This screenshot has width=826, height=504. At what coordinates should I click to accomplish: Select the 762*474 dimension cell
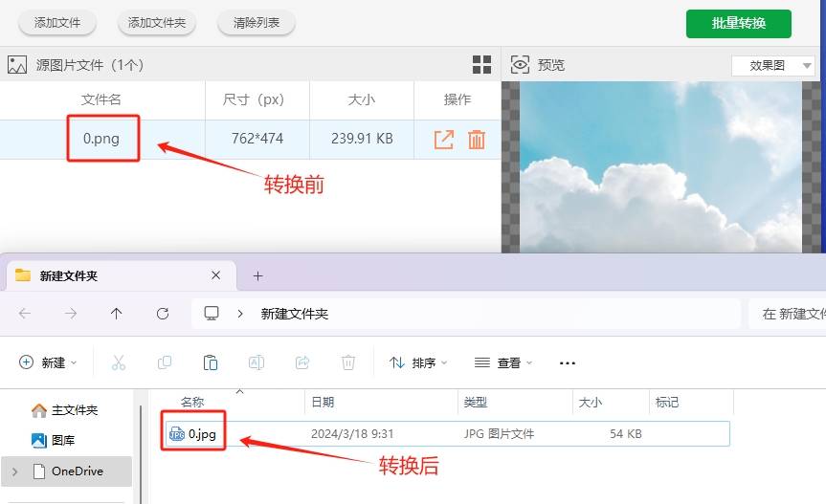click(x=257, y=139)
